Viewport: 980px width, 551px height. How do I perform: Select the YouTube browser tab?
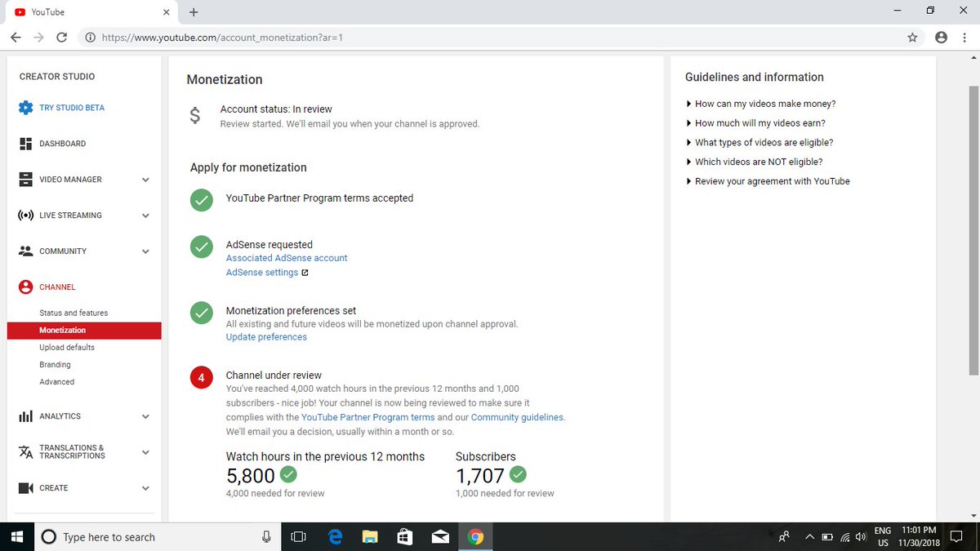(90, 12)
